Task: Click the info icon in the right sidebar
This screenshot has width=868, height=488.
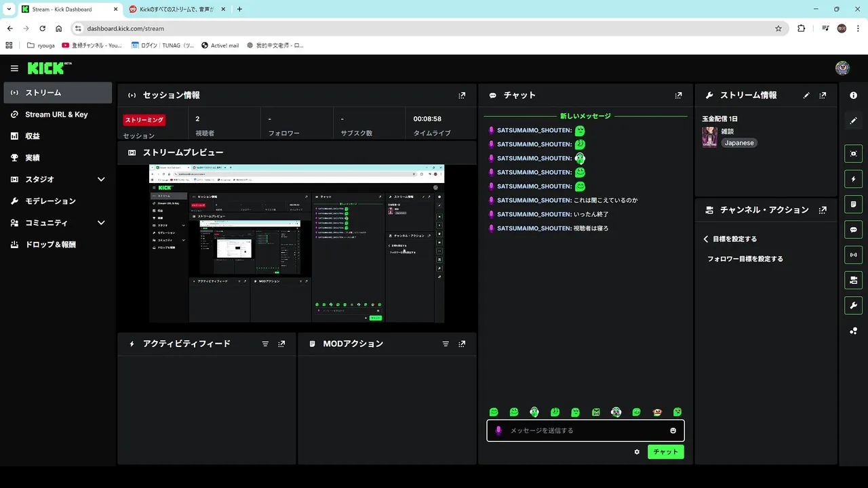Action: coord(853,96)
